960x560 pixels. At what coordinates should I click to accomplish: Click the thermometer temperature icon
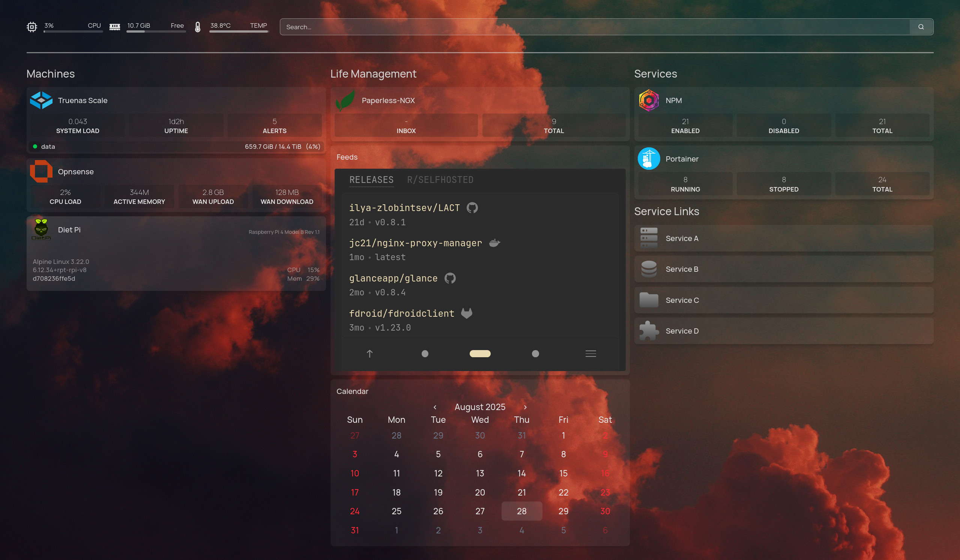point(198,27)
